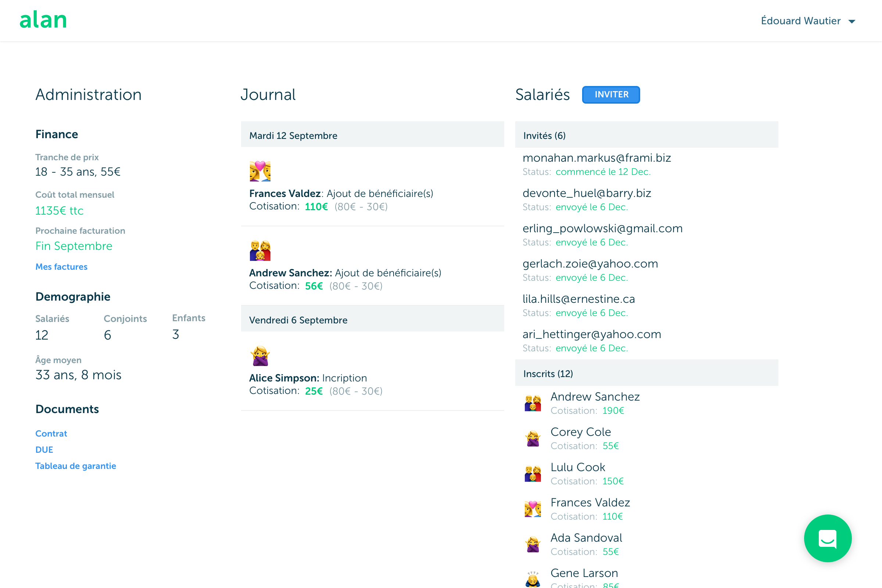The height and width of the screenshot is (588, 882).
Task: Expand the Édouard Wautier account dropdown arrow
Action: 851,21
